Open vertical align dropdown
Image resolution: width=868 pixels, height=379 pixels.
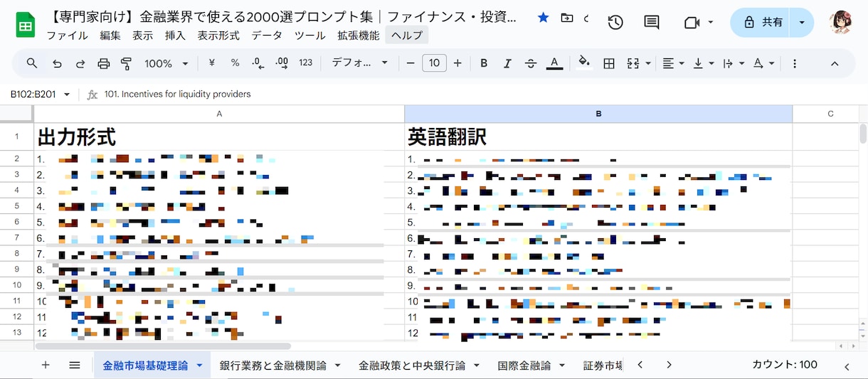pyautogui.click(x=703, y=63)
